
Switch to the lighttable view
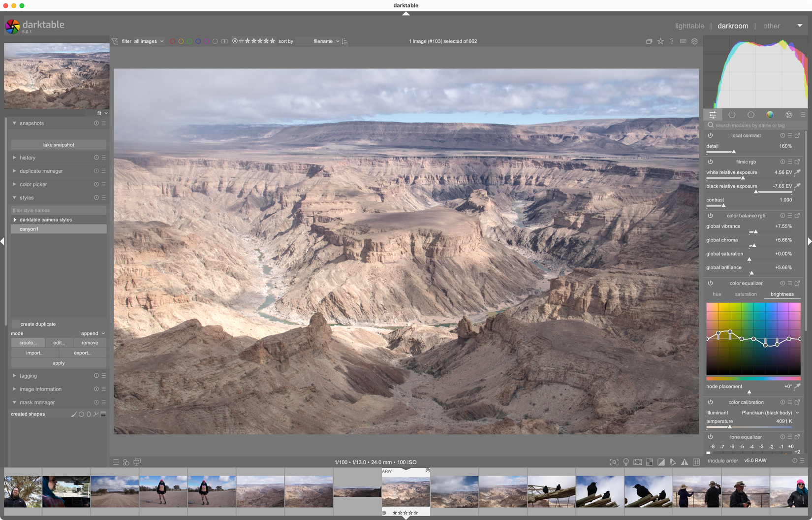(690, 26)
